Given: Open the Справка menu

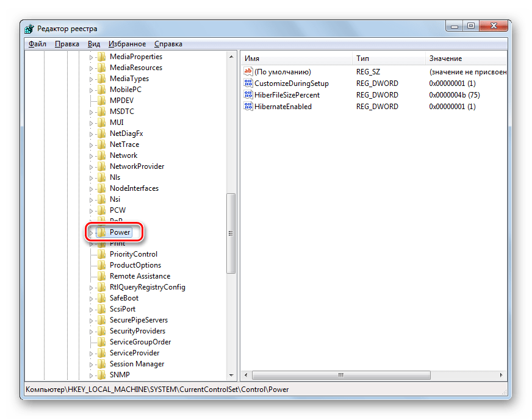Looking at the screenshot, I should [168, 44].
